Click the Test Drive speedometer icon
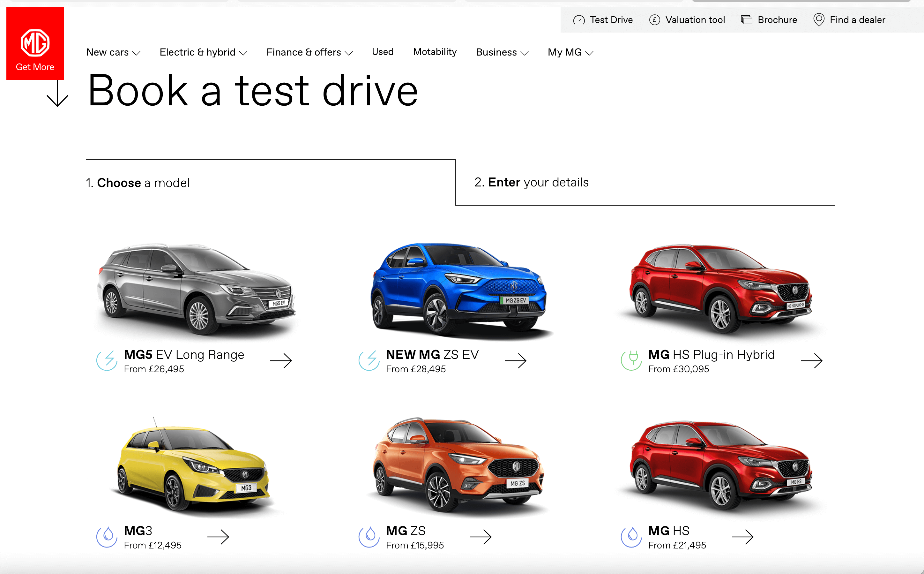 (579, 20)
